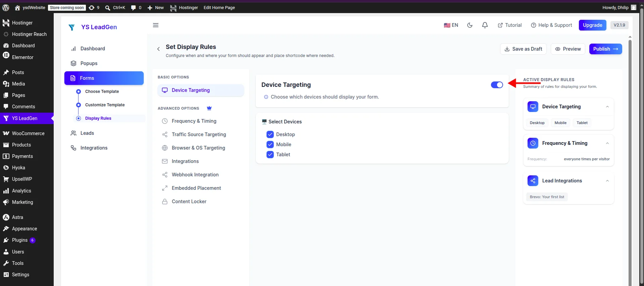Image resolution: width=644 pixels, height=286 pixels.
Task: Click the V2.1.9 version badge
Action: pos(619,25)
